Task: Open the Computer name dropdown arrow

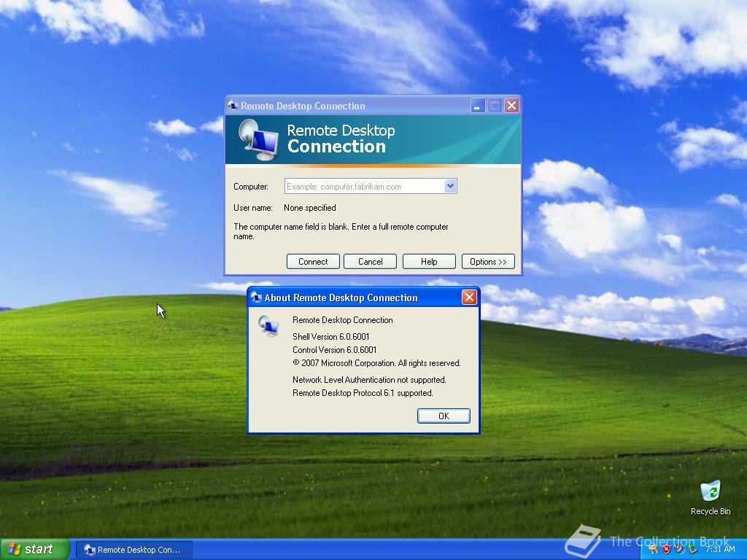Action: (450, 186)
